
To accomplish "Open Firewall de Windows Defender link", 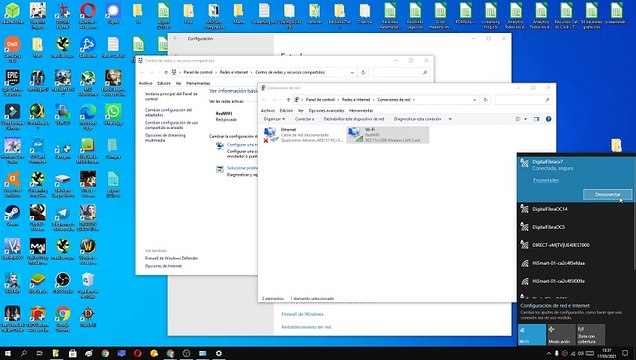I will coord(171,258).
